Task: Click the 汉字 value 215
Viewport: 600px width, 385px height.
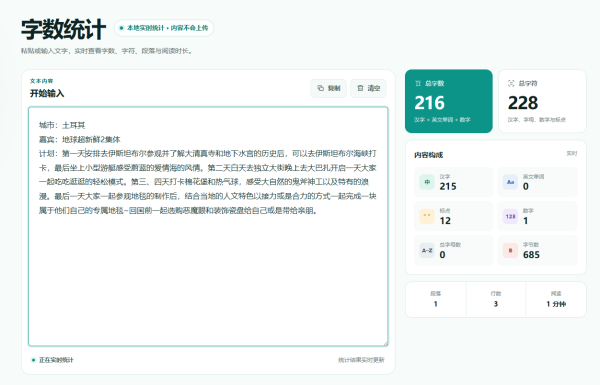Action: 448,186
